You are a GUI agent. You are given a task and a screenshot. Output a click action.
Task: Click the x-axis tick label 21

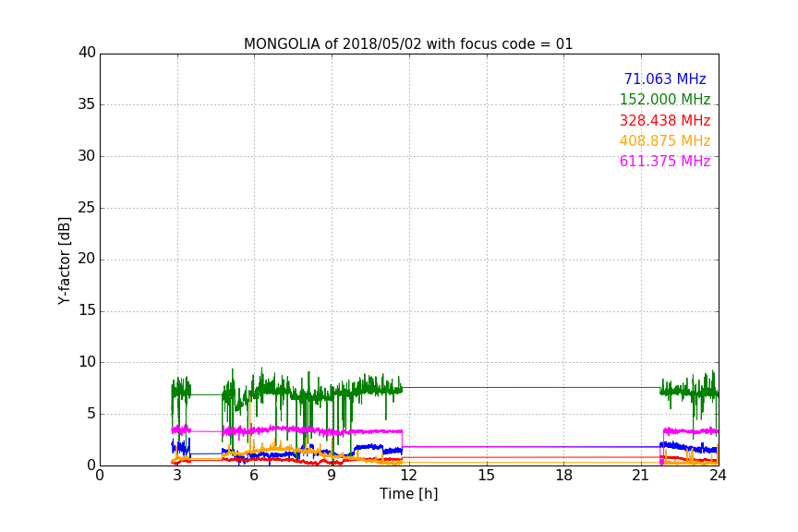pos(641,476)
